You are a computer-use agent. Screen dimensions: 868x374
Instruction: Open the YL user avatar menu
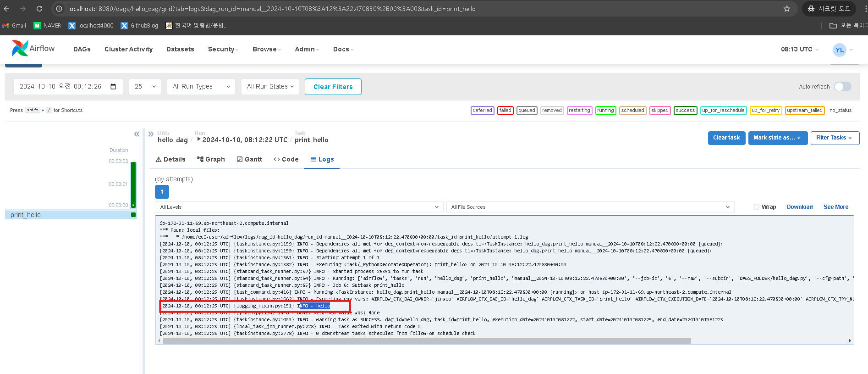(x=840, y=50)
